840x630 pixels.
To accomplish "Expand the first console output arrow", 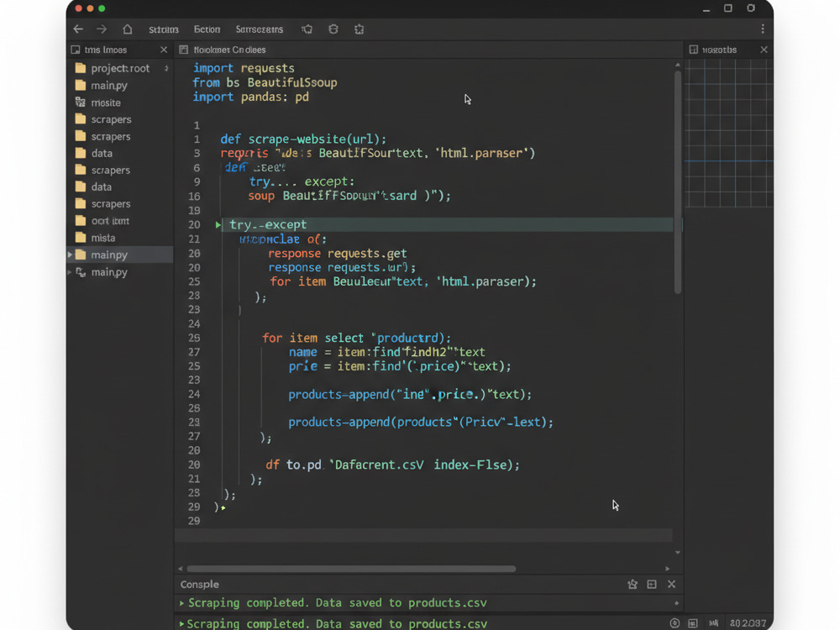I will pos(181,603).
